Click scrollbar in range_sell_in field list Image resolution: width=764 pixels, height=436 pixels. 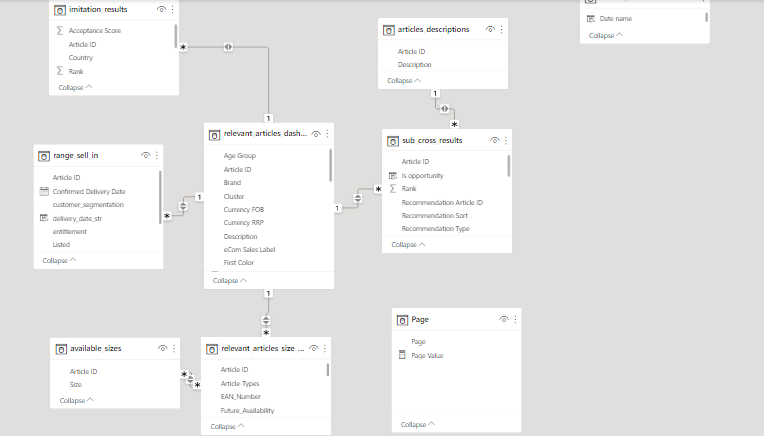coord(160,197)
